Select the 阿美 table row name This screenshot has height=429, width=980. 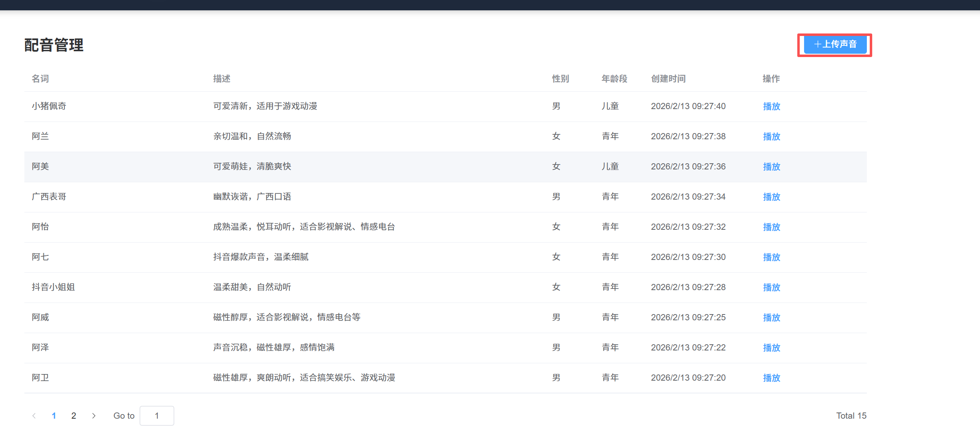(40, 167)
